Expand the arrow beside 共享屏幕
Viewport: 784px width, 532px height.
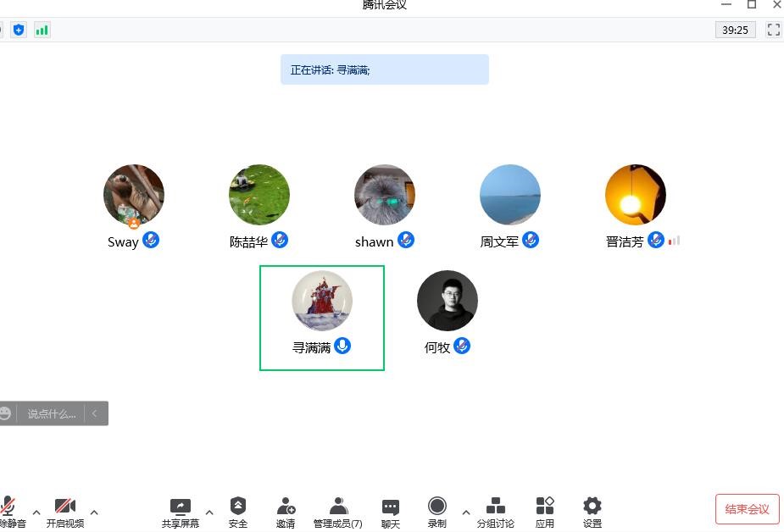coord(209,512)
